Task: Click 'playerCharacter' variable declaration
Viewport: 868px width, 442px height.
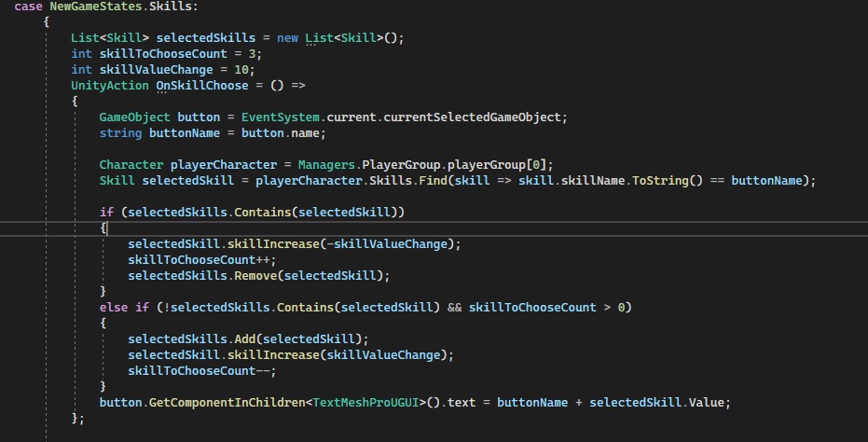Action: (224, 165)
